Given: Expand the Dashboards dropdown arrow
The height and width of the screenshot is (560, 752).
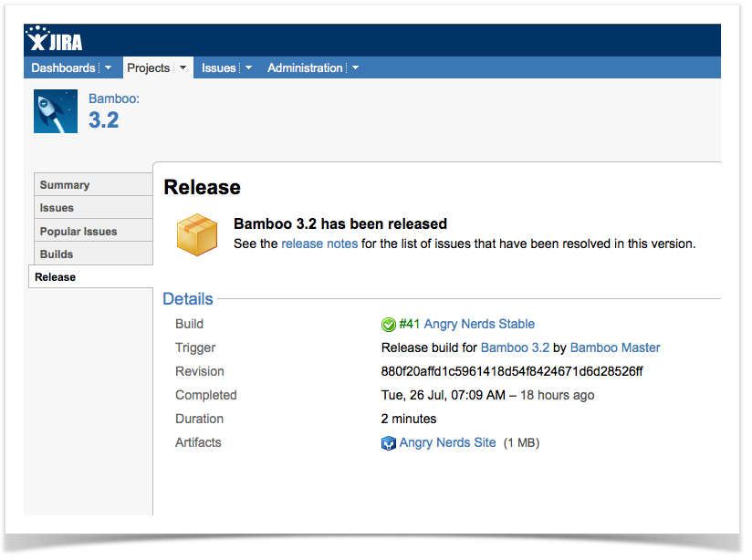Looking at the screenshot, I should pyautogui.click(x=109, y=68).
